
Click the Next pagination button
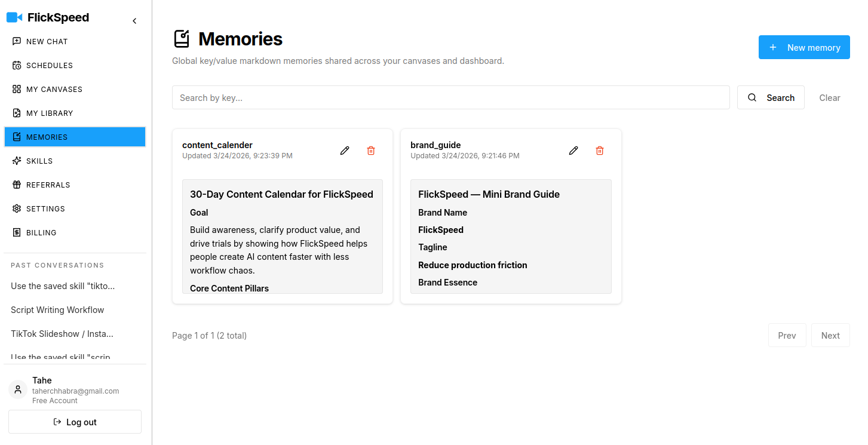pos(830,335)
